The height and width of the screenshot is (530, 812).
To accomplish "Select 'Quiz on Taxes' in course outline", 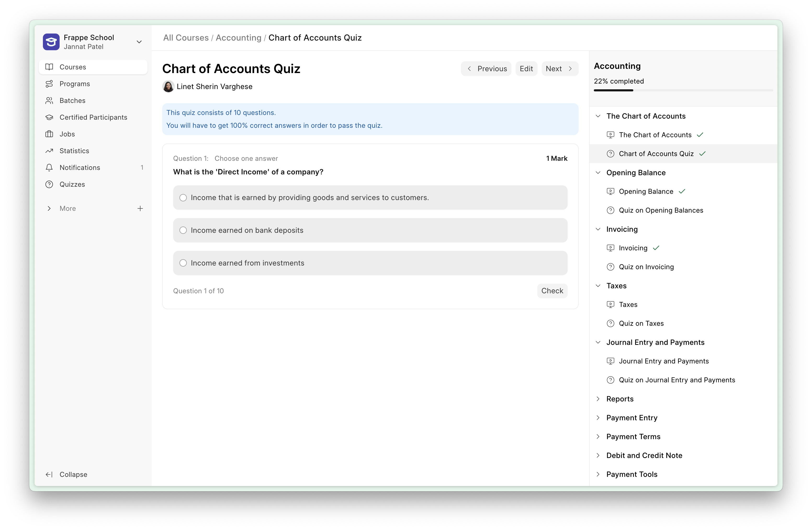I will (641, 323).
